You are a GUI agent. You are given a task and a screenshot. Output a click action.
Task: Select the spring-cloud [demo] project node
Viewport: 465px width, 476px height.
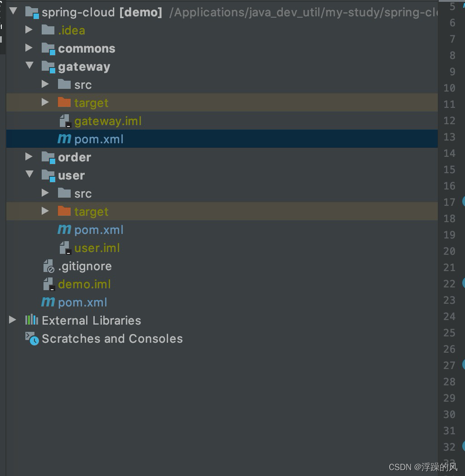point(102,12)
